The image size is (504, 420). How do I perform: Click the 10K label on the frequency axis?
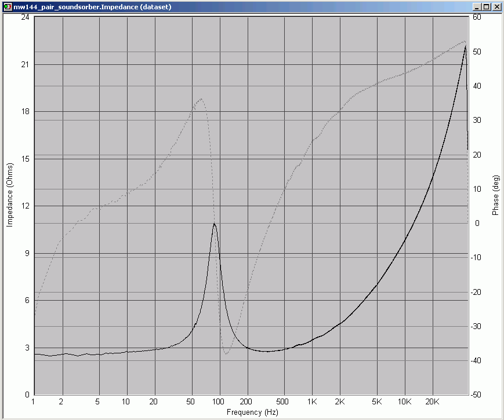404,401
